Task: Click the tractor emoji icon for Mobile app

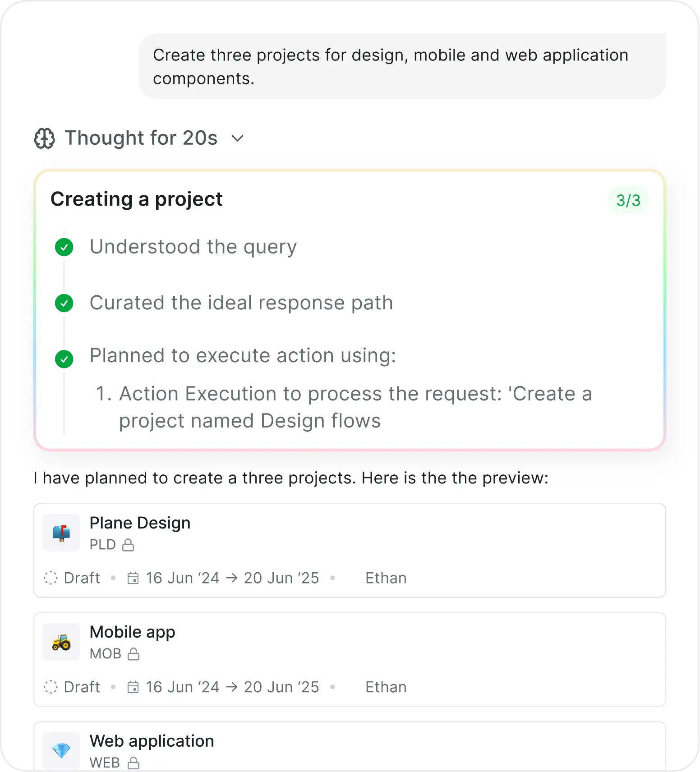Action: tap(61, 642)
